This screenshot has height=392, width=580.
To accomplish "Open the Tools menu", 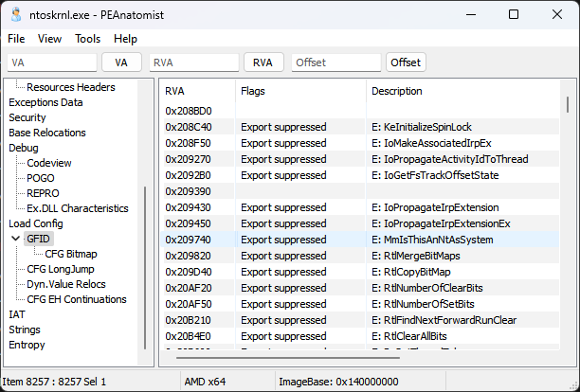I will [x=87, y=39].
